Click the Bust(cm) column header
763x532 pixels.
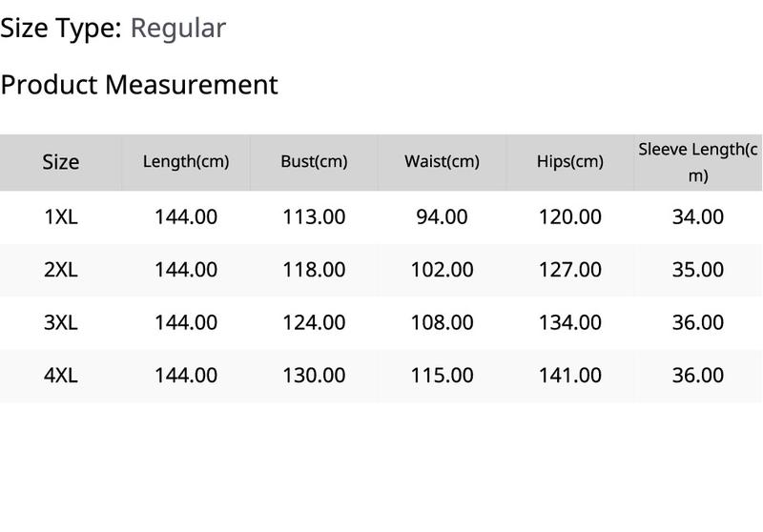coord(314,161)
